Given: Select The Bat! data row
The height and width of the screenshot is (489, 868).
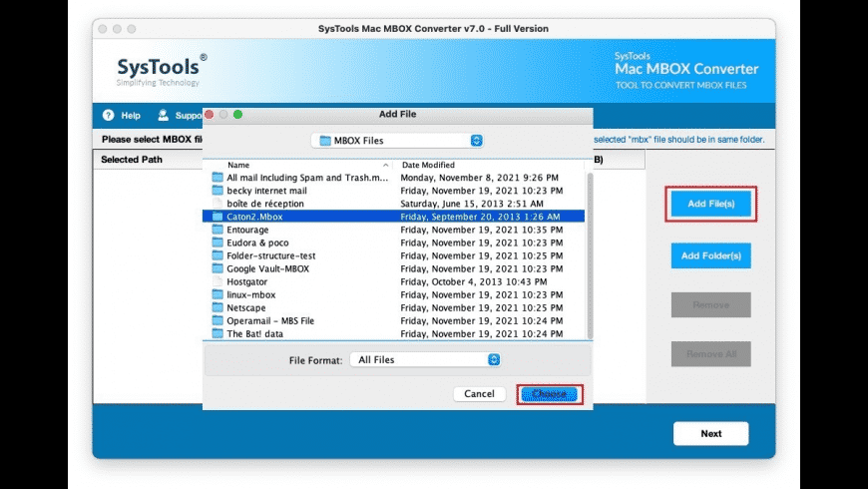Looking at the screenshot, I should (393, 333).
